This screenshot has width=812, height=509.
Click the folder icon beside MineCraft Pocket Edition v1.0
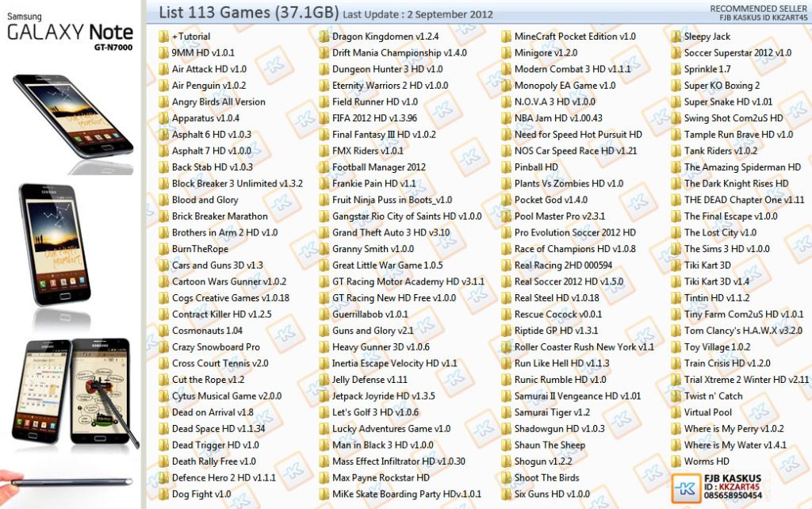506,36
